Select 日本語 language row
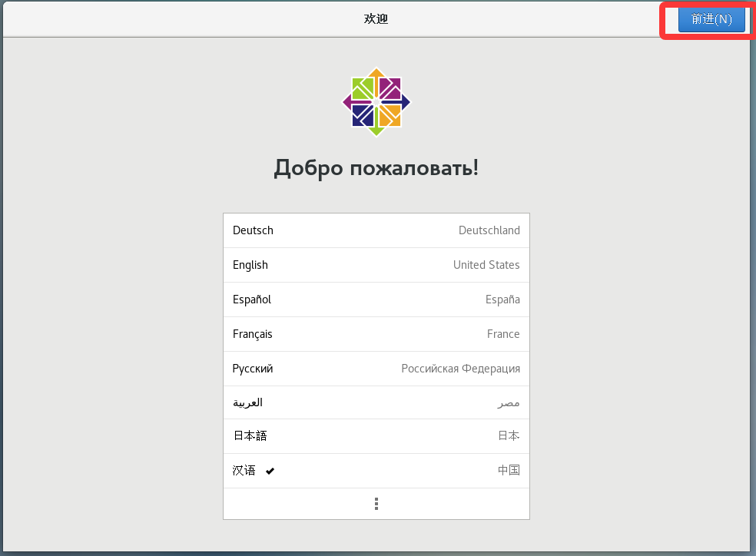The height and width of the screenshot is (556, 756). point(376,436)
